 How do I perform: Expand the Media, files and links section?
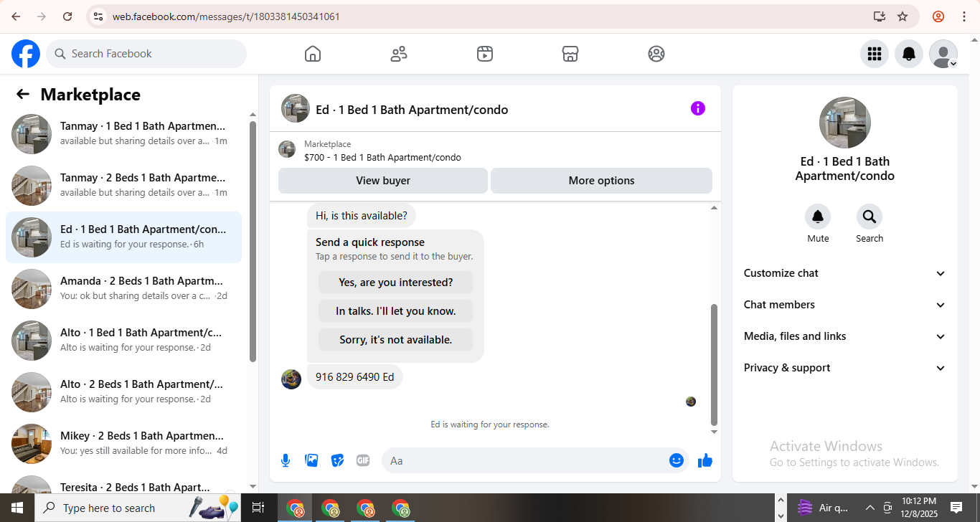tap(845, 336)
